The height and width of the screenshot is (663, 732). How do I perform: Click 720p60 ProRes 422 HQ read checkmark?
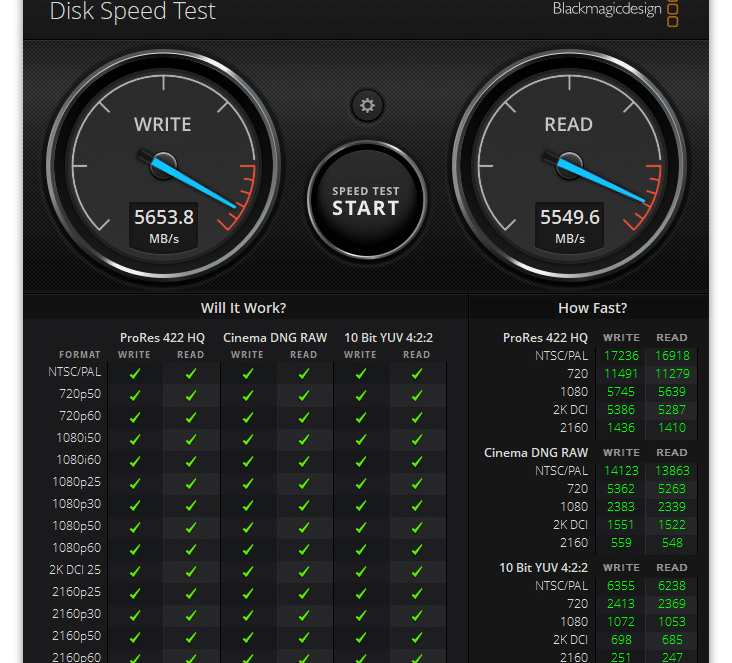(x=191, y=417)
